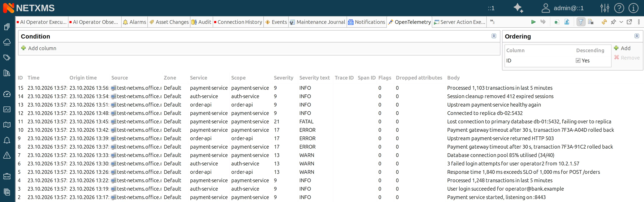Click Add column in Condition
Screen dimensions: 644x202
point(39,48)
